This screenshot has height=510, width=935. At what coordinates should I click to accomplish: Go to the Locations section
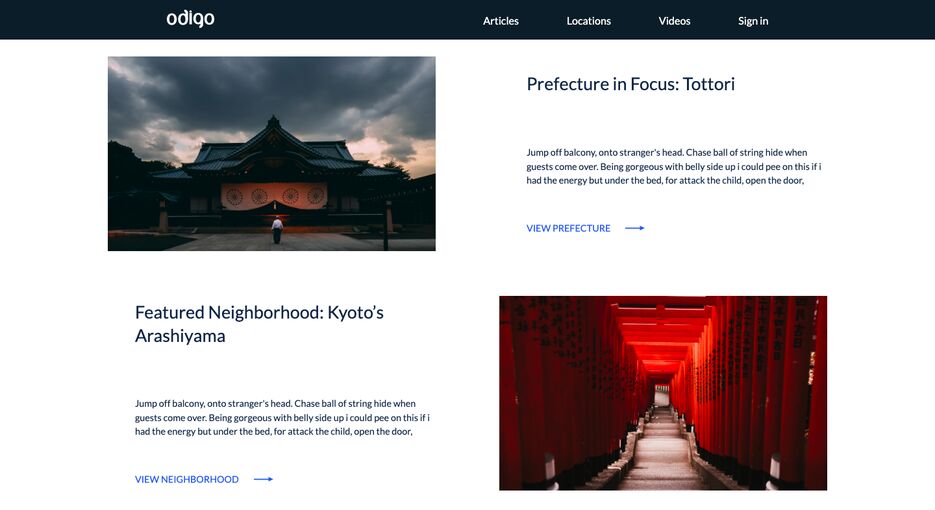coord(588,21)
